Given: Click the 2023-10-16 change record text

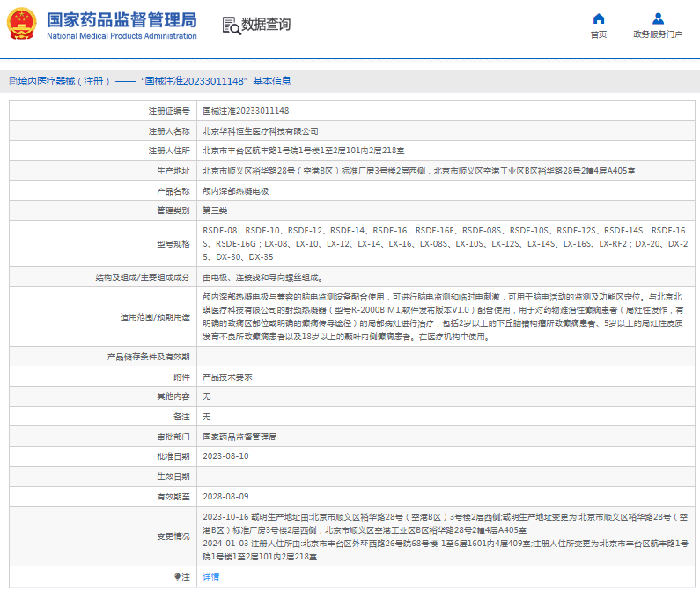Looking at the screenshot, I should [445, 523].
